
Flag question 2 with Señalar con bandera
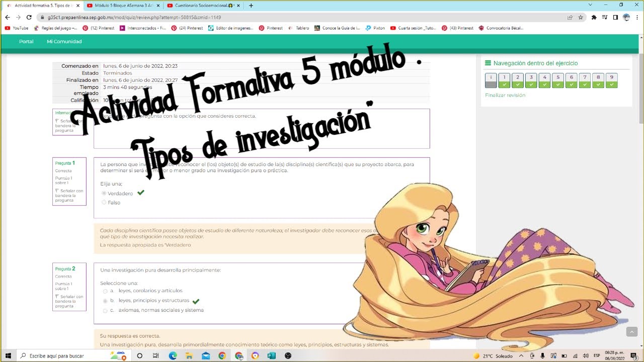(69, 301)
